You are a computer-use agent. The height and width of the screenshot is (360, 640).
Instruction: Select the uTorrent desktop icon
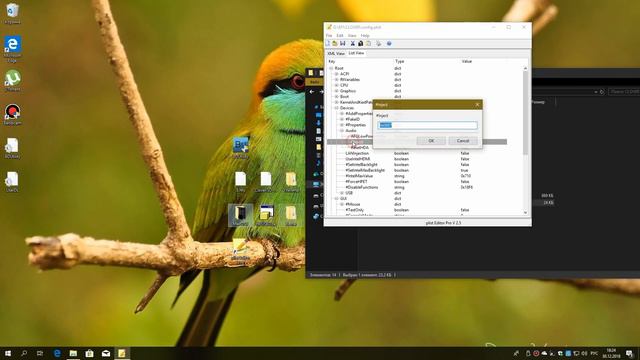[x=12, y=80]
